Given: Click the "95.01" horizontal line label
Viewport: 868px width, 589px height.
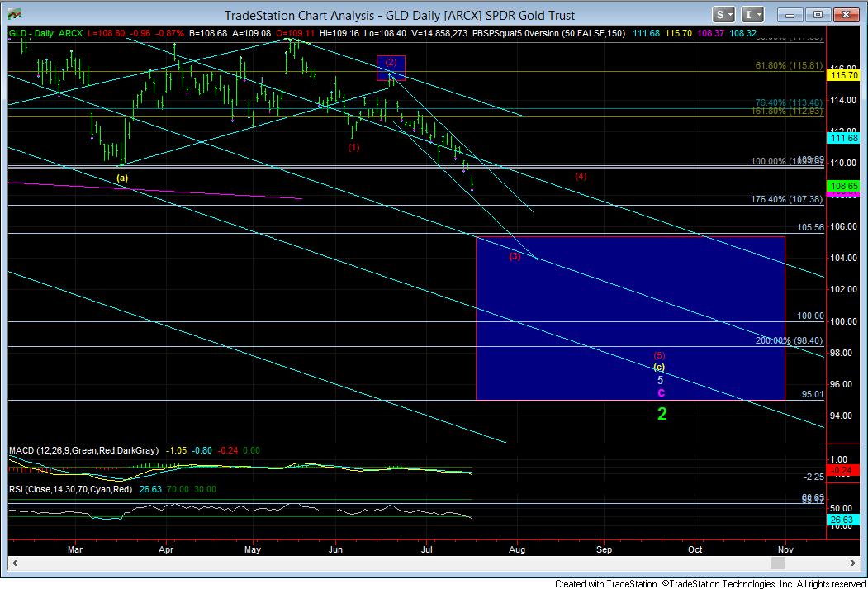Looking at the screenshot, I should [x=813, y=395].
